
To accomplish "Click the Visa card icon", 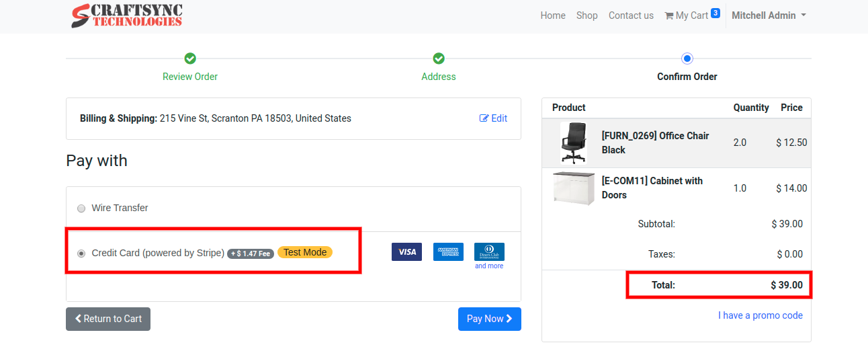I will (x=406, y=252).
